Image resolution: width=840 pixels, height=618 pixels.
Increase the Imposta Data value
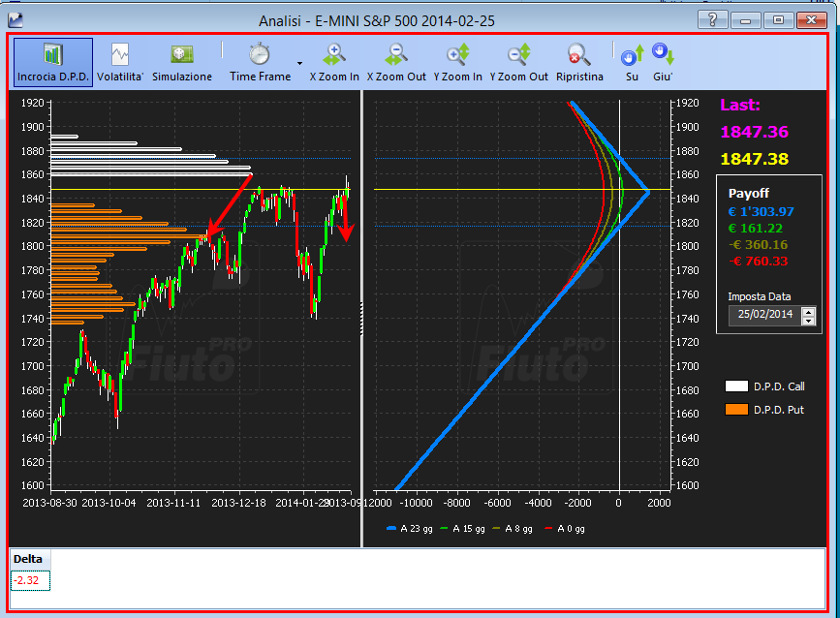808,311
